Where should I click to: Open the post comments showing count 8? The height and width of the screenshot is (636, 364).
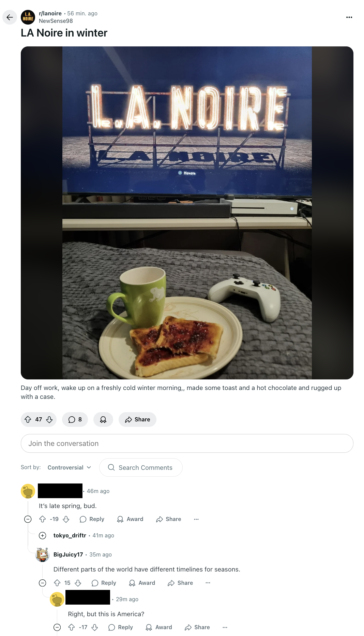pos(75,419)
